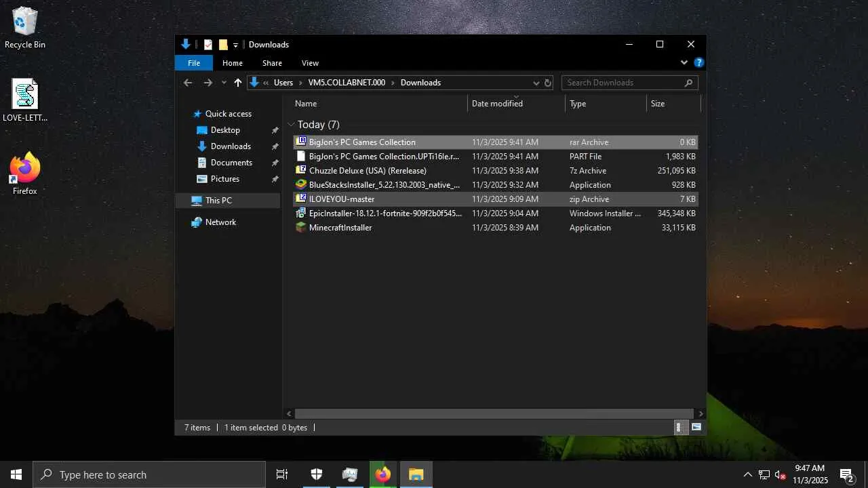Open the Action Center notifications
Viewport: 868px width, 488px height.
click(x=847, y=474)
